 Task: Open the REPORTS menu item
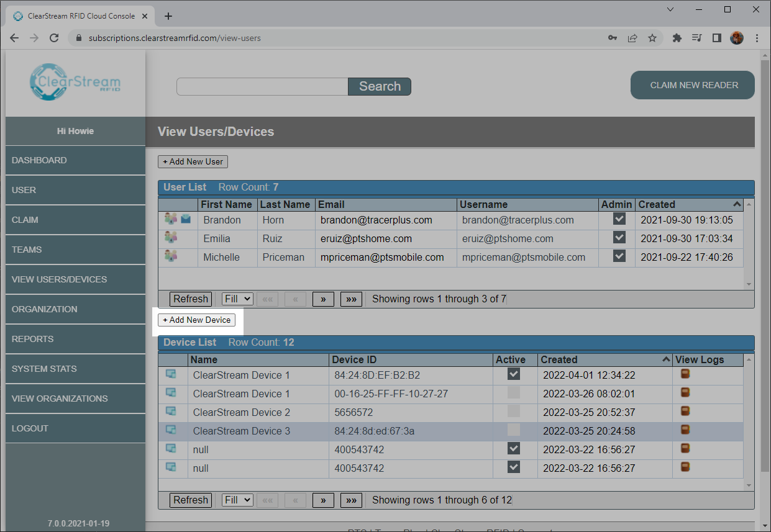[75, 339]
